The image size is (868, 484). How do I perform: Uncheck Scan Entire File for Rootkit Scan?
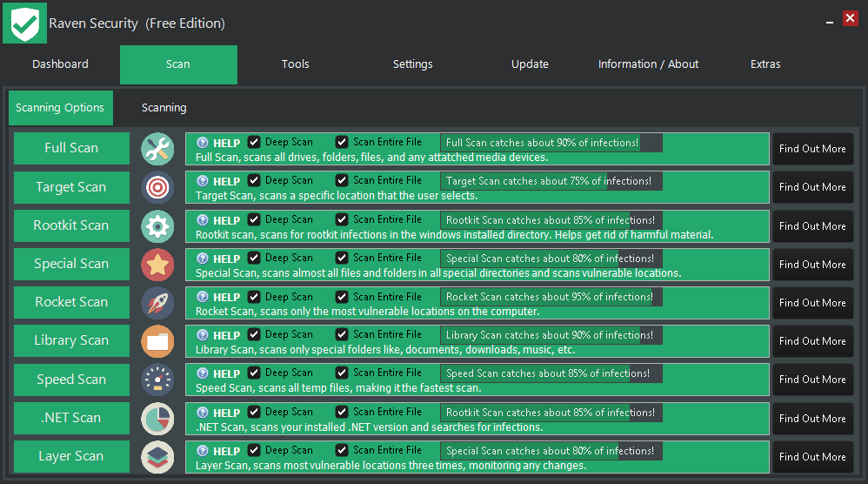(342, 219)
